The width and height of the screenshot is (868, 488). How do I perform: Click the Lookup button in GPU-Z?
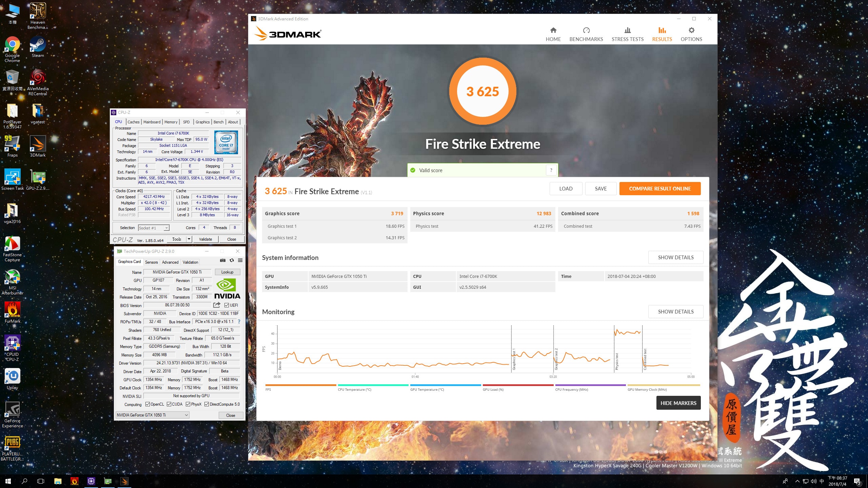pyautogui.click(x=227, y=272)
